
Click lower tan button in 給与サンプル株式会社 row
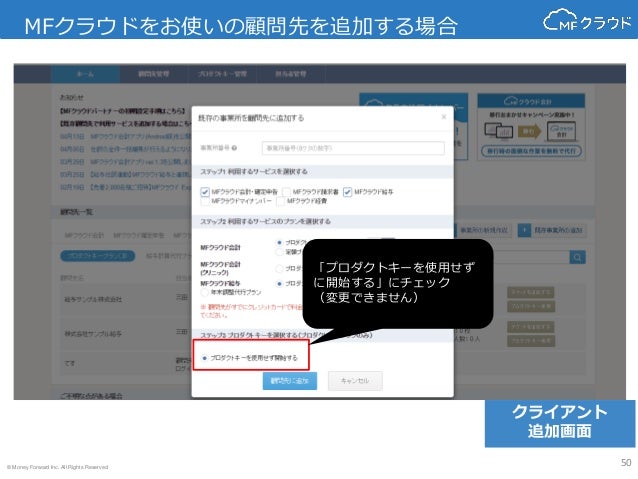point(531,306)
